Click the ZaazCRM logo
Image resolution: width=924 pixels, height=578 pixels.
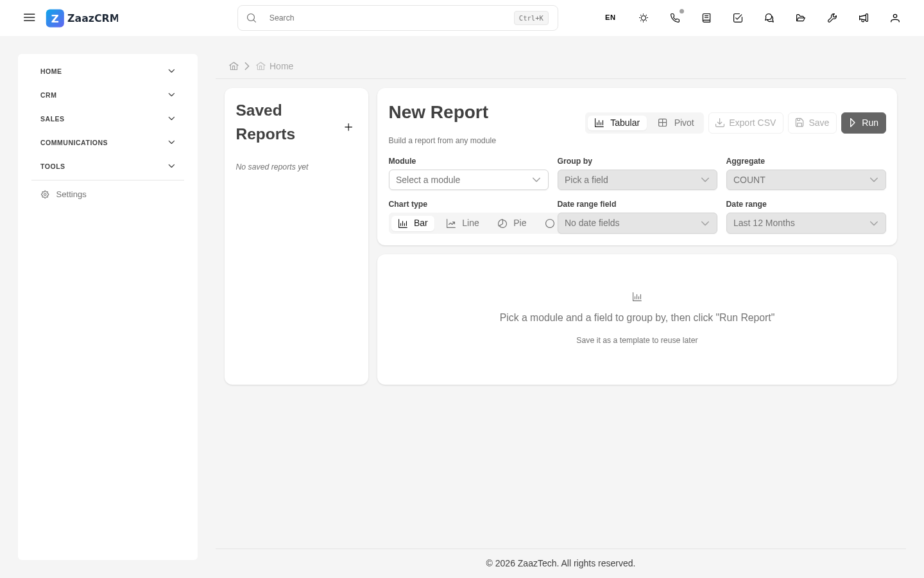[x=82, y=18]
